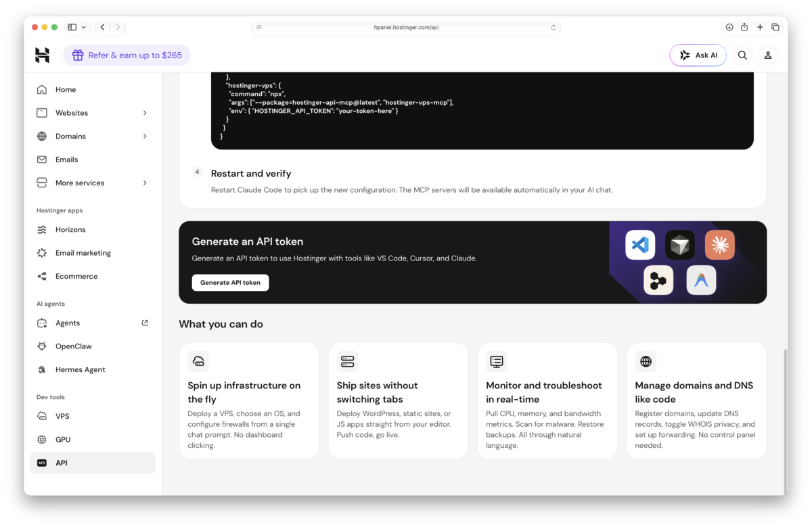Click the Spin up infrastructure card title
The image size is (812, 527).
[x=244, y=392]
